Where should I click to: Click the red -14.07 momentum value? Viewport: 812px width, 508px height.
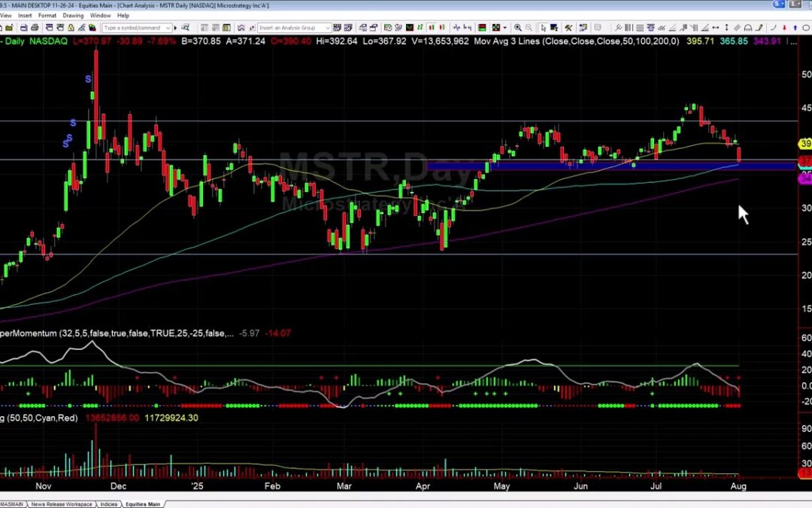click(x=277, y=333)
